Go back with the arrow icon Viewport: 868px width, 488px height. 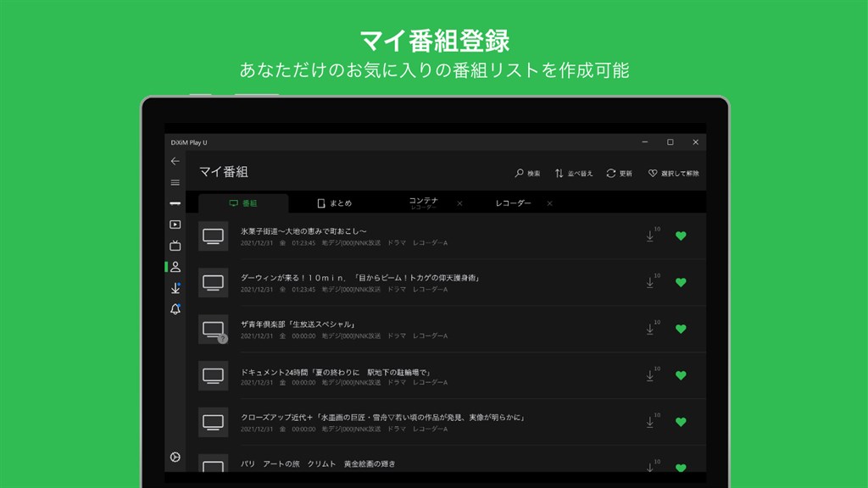pyautogui.click(x=175, y=161)
